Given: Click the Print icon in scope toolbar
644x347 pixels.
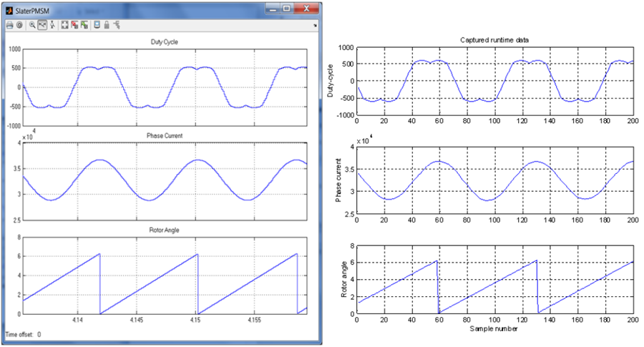Looking at the screenshot, I should (x=9, y=25).
